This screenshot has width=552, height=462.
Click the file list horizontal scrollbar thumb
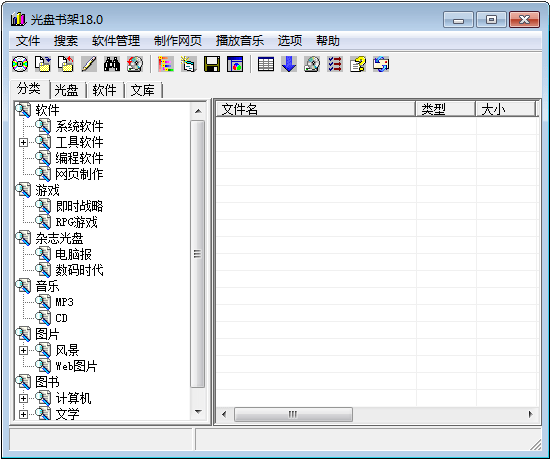tap(293, 414)
